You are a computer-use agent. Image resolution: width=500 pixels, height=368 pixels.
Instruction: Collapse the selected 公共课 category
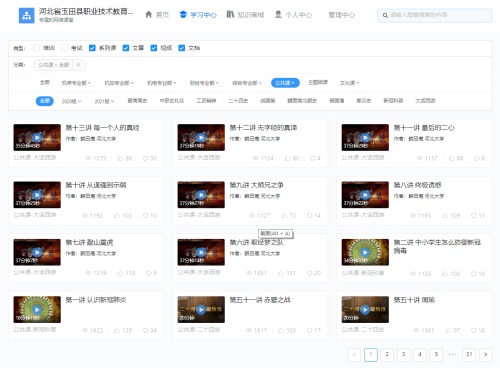(285, 83)
